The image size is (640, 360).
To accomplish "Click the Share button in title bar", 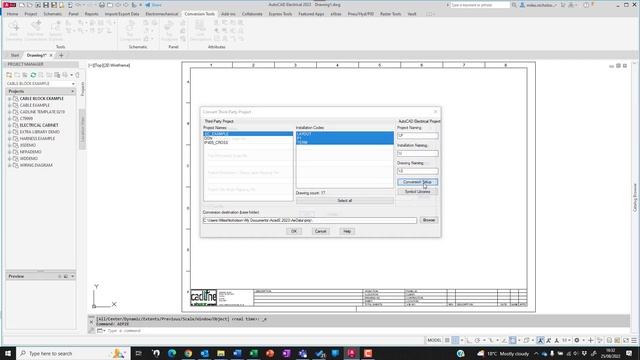I will (x=153, y=5).
